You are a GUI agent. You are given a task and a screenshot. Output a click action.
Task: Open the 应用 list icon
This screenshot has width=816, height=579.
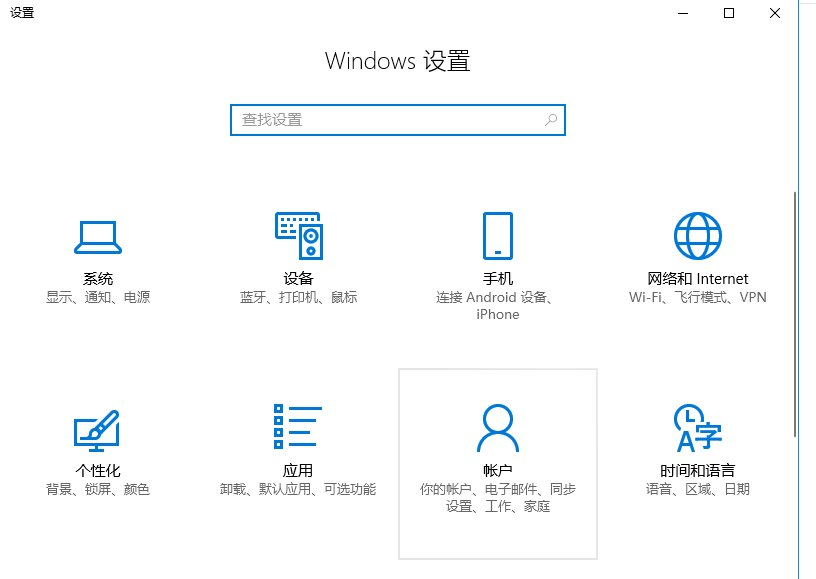coord(298,426)
